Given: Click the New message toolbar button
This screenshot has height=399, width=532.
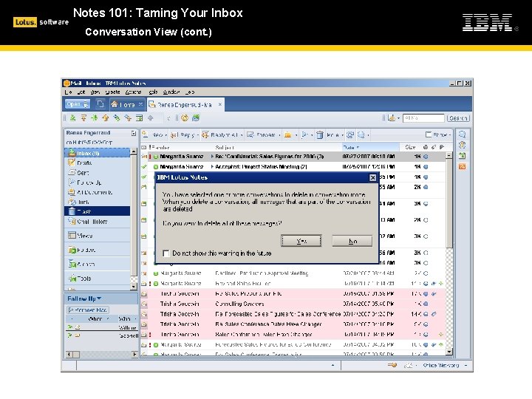Looking at the screenshot, I should coord(154,135).
